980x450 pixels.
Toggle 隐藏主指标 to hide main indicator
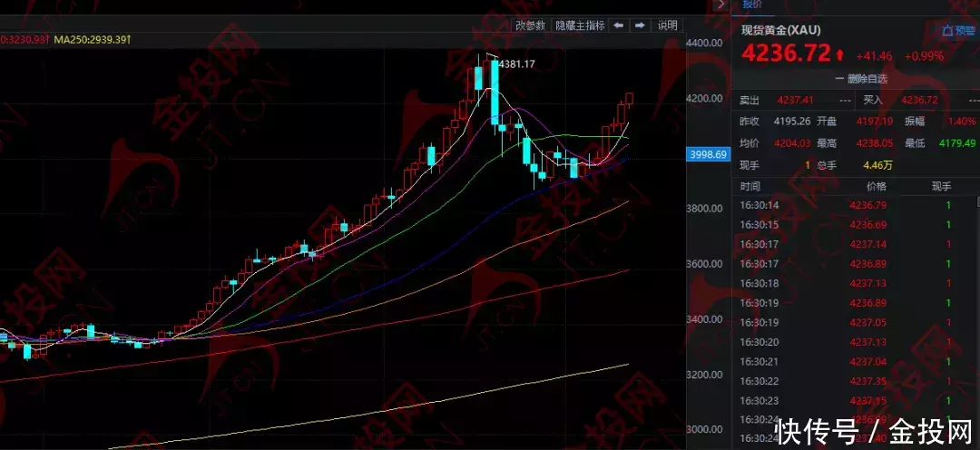coord(580,25)
